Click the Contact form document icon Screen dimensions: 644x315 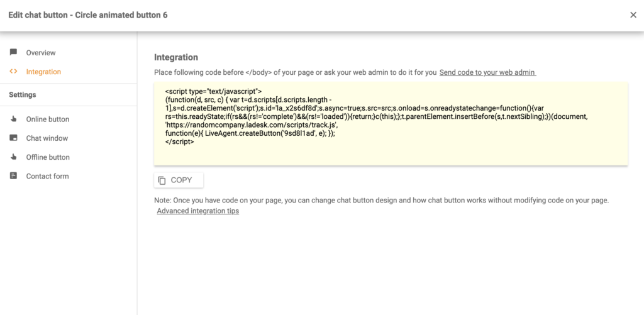coord(13,176)
